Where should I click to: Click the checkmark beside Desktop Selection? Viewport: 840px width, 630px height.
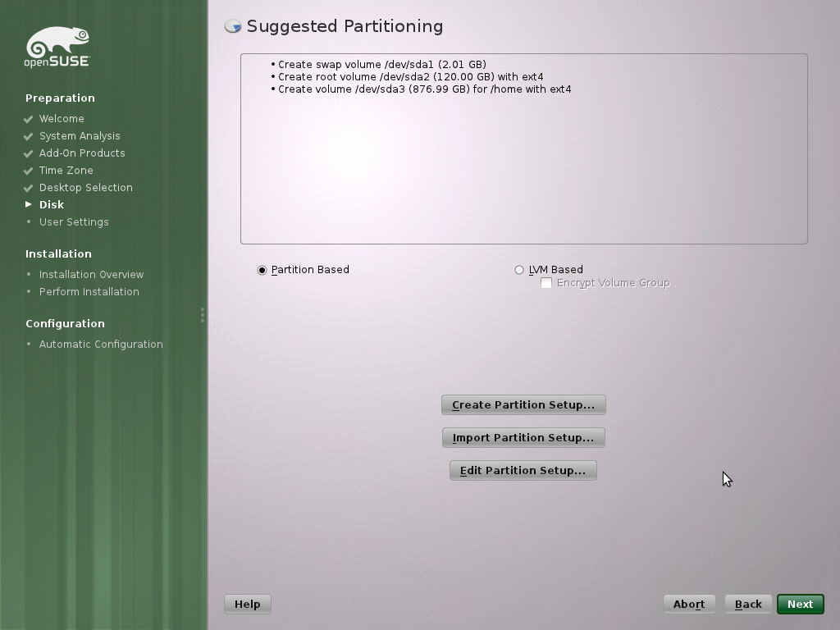[x=29, y=188]
